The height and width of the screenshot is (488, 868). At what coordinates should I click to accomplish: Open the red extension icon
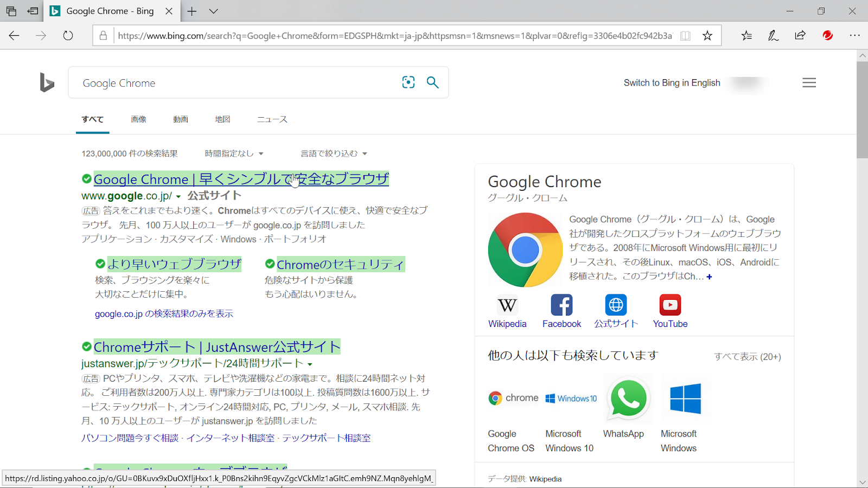coord(827,36)
